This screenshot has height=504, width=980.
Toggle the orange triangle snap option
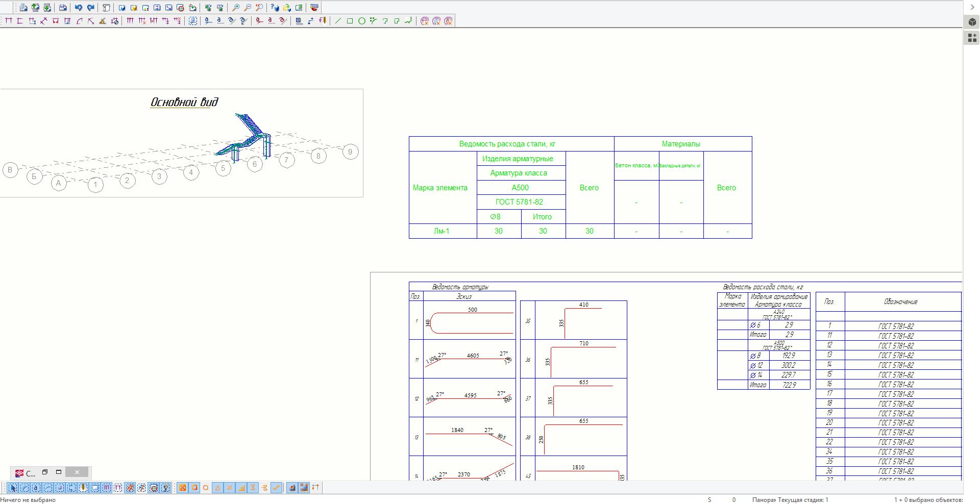coord(218,488)
